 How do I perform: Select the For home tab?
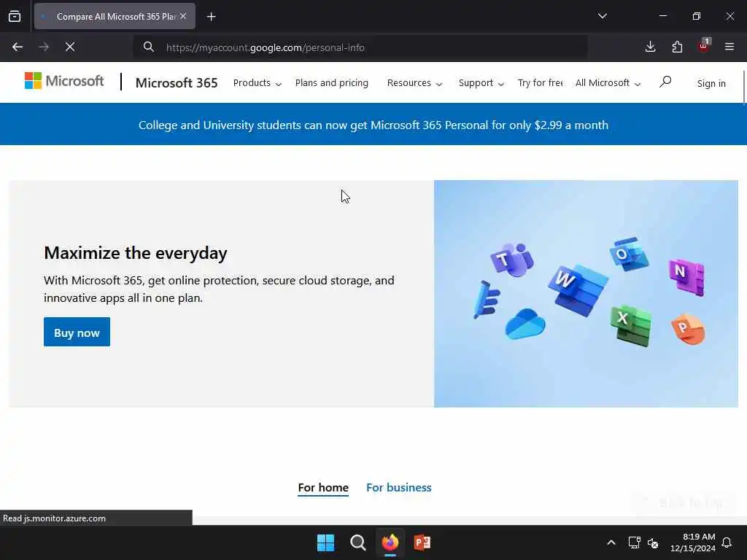pyautogui.click(x=323, y=488)
